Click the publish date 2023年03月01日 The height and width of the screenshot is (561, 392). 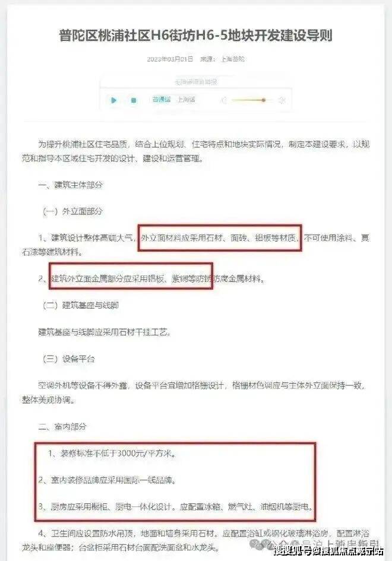click(170, 59)
